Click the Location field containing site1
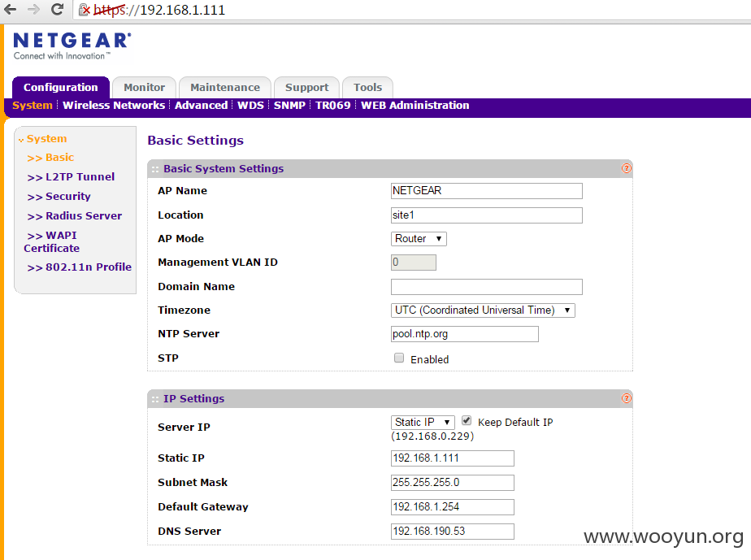This screenshot has width=751, height=560. pos(487,215)
